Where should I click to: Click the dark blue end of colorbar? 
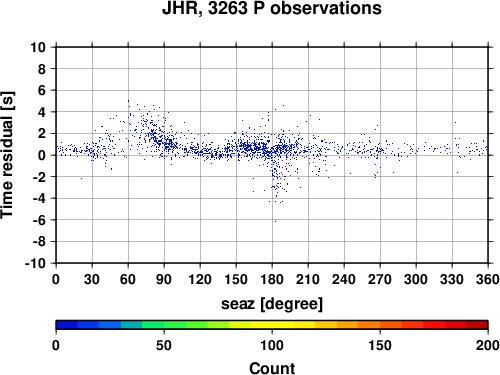coord(67,325)
